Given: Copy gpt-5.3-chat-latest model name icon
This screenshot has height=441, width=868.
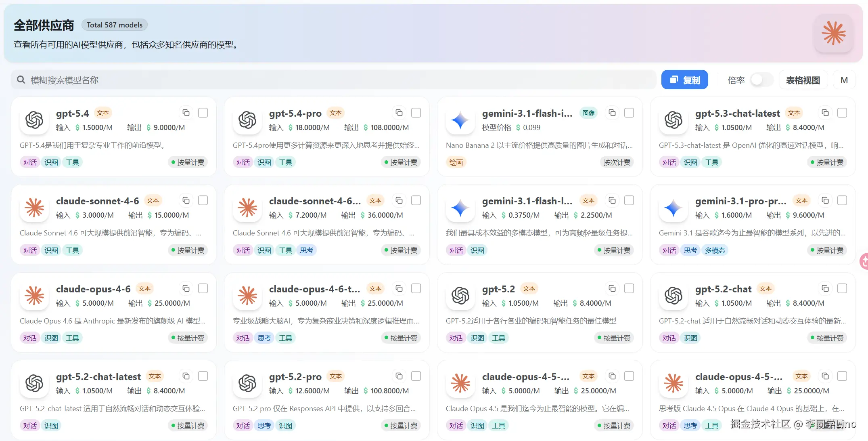Looking at the screenshot, I should [825, 113].
